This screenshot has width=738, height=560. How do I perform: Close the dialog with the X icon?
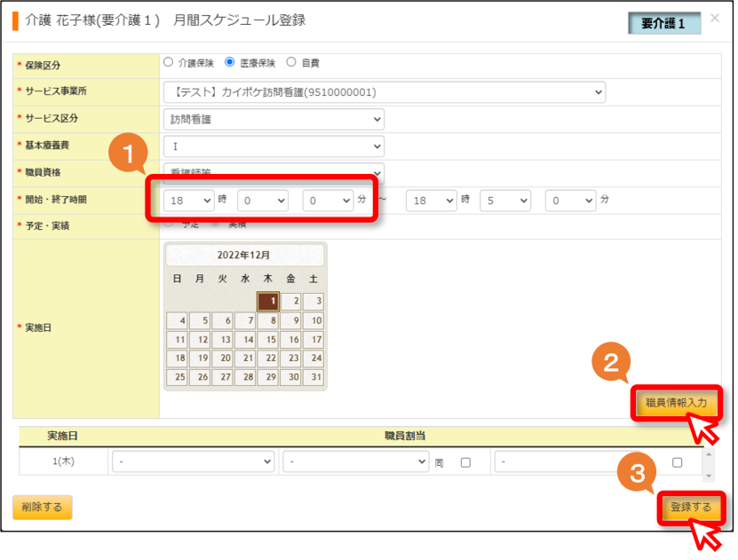[715, 19]
